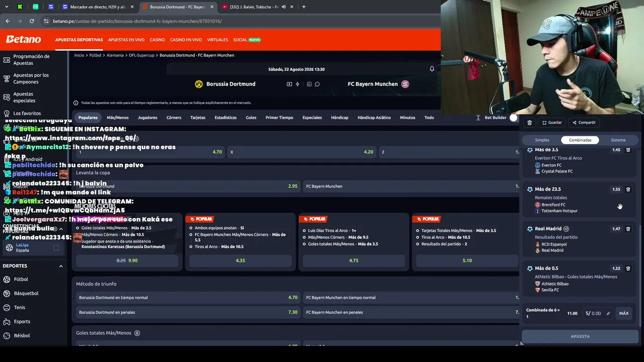Click the Goles totales info icon
644x362 pixels.
tap(137, 333)
